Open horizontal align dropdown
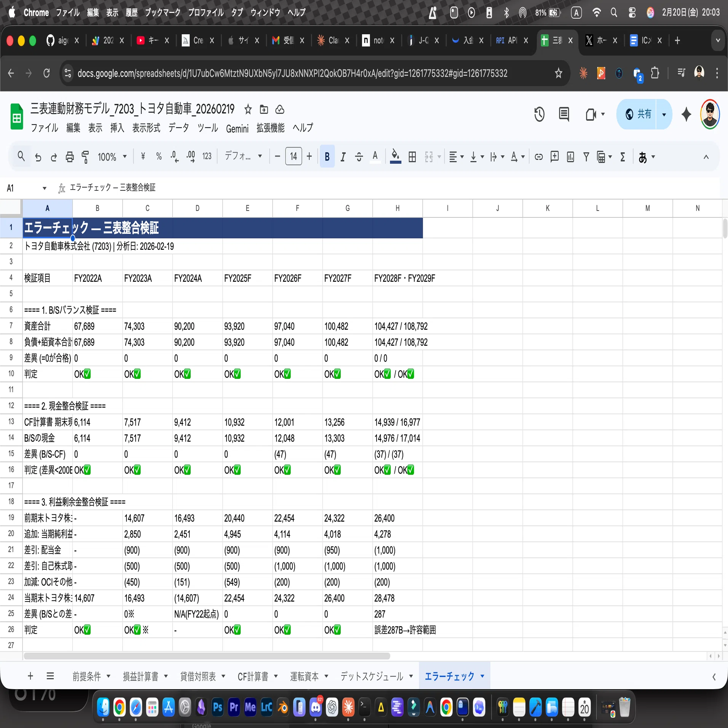This screenshot has width=728, height=728. [x=456, y=156]
